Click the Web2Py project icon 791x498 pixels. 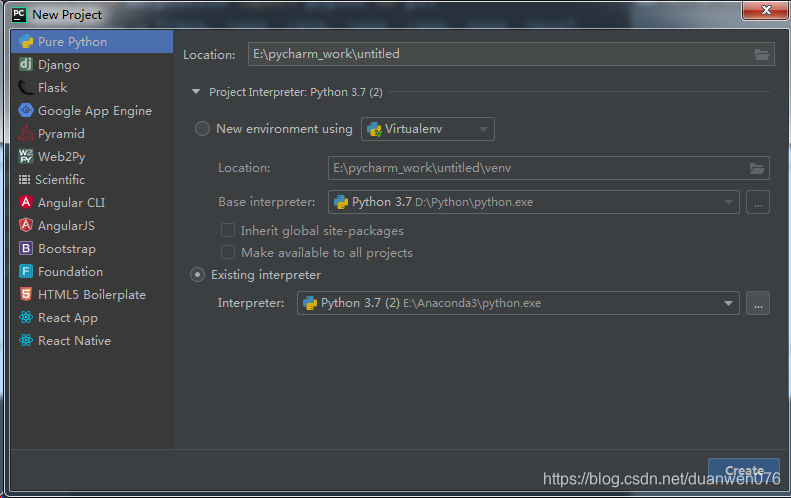pos(26,156)
